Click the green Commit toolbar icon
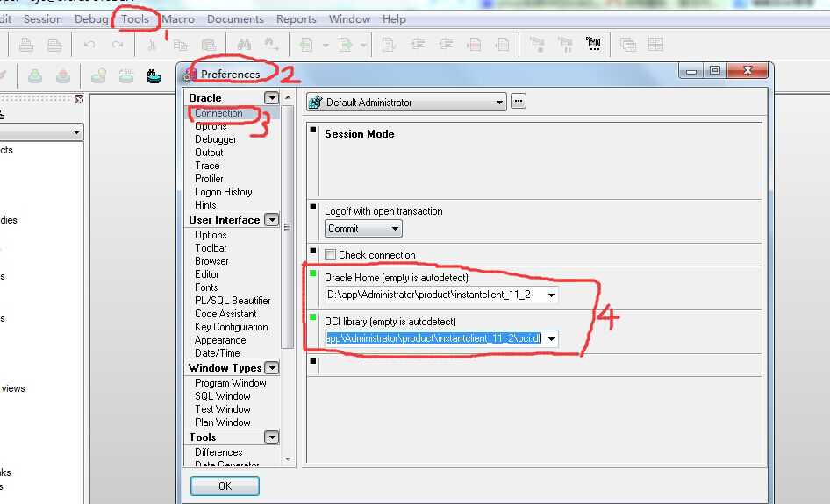The image size is (830, 504). pos(35,76)
